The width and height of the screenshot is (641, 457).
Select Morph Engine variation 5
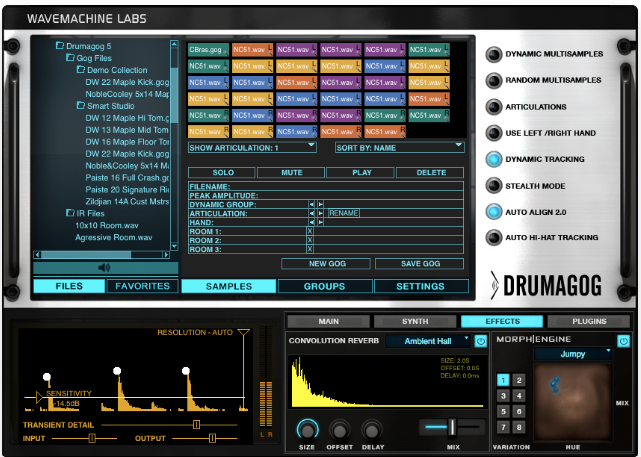coord(503,412)
